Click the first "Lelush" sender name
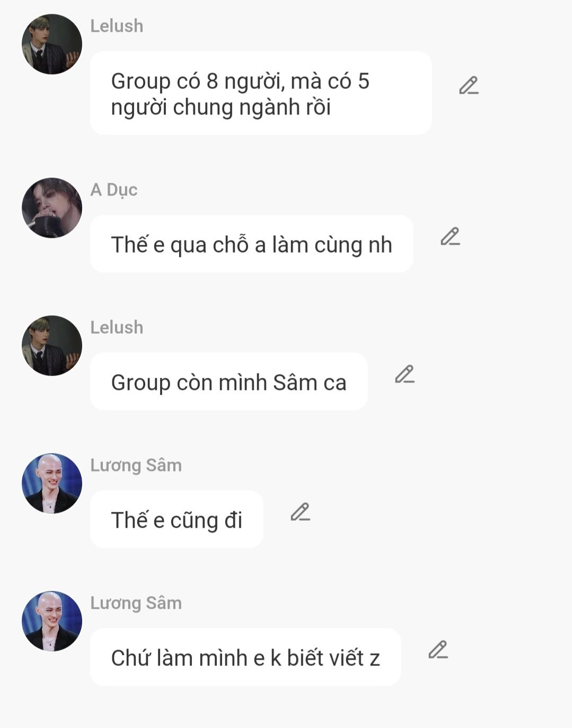Viewport: 572px width, 728px height. pyautogui.click(x=117, y=26)
